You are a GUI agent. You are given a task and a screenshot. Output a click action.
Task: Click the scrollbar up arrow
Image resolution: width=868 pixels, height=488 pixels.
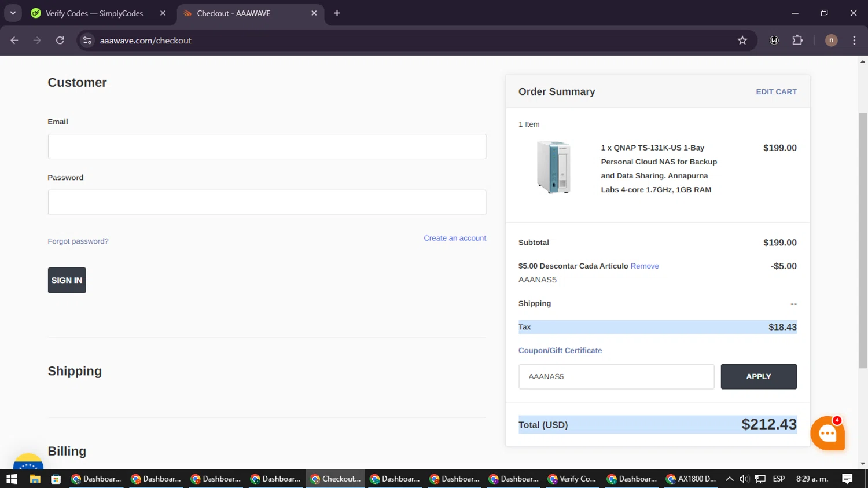[x=863, y=61]
